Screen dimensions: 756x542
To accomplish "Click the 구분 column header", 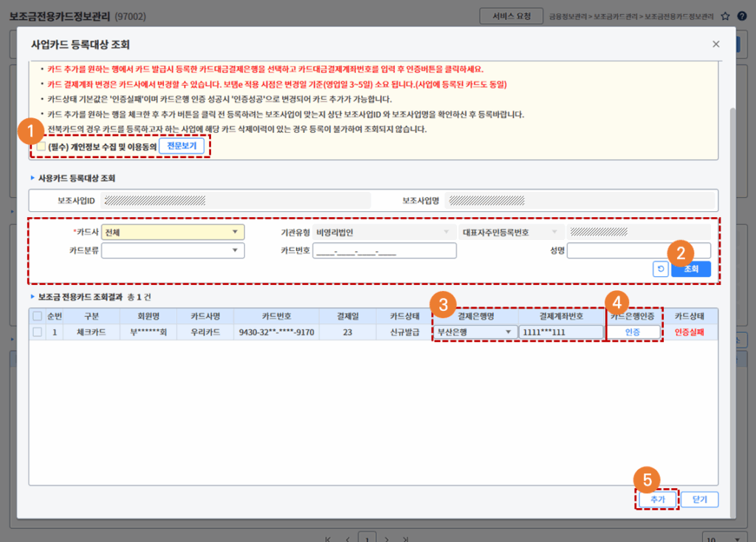I will coord(92,316).
